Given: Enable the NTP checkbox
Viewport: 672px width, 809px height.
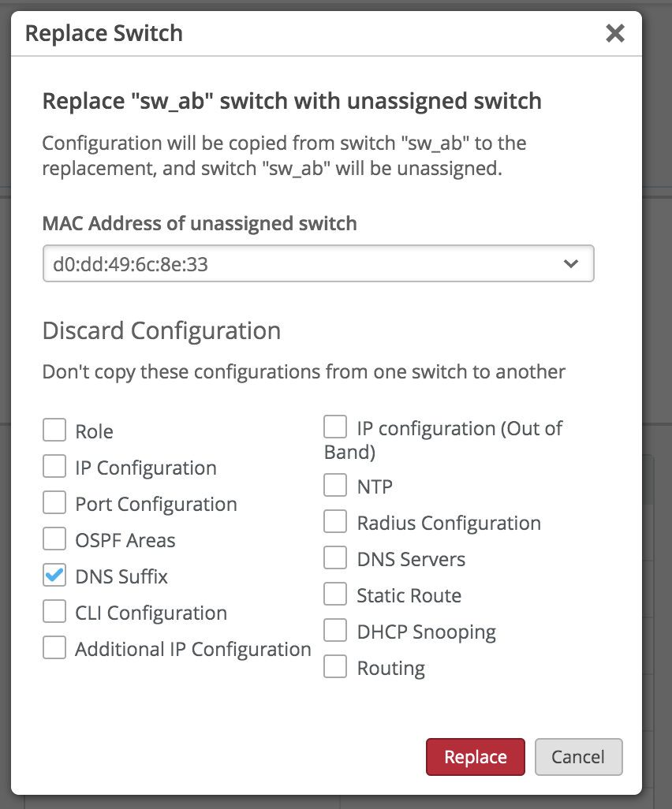Looking at the screenshot, I should pos(336,486).
